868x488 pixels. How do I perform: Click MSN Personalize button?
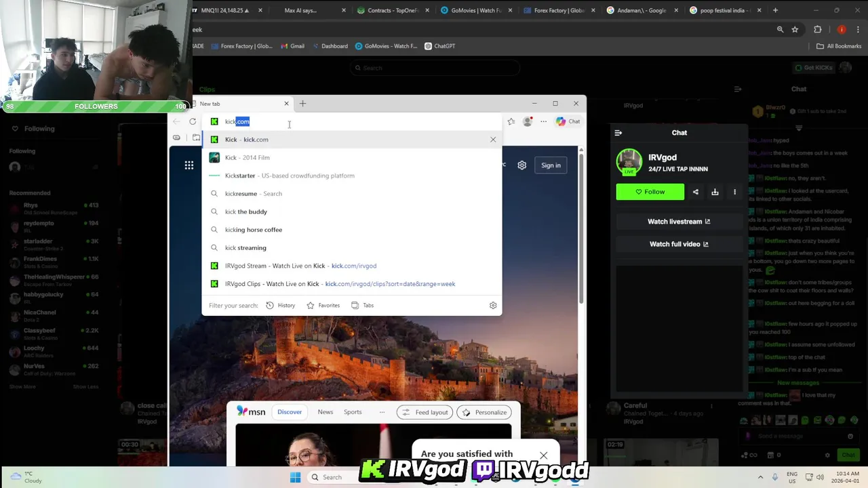pos(484,412)
